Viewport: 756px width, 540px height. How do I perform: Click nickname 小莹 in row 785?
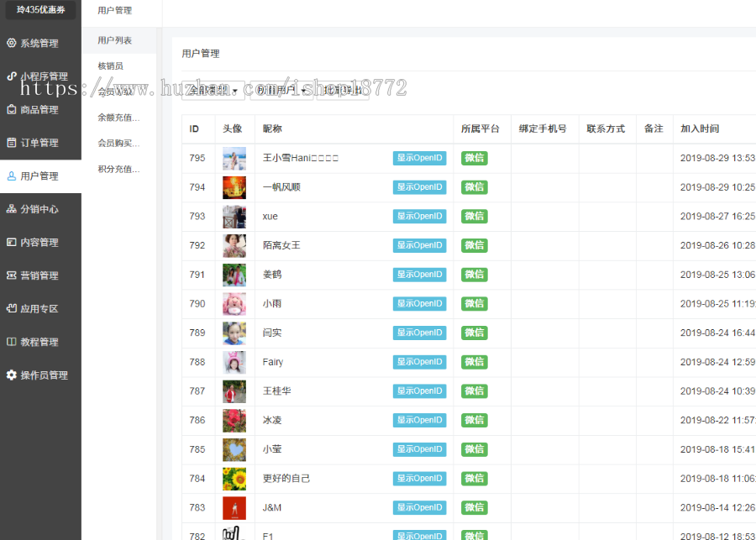coord(272,449)
